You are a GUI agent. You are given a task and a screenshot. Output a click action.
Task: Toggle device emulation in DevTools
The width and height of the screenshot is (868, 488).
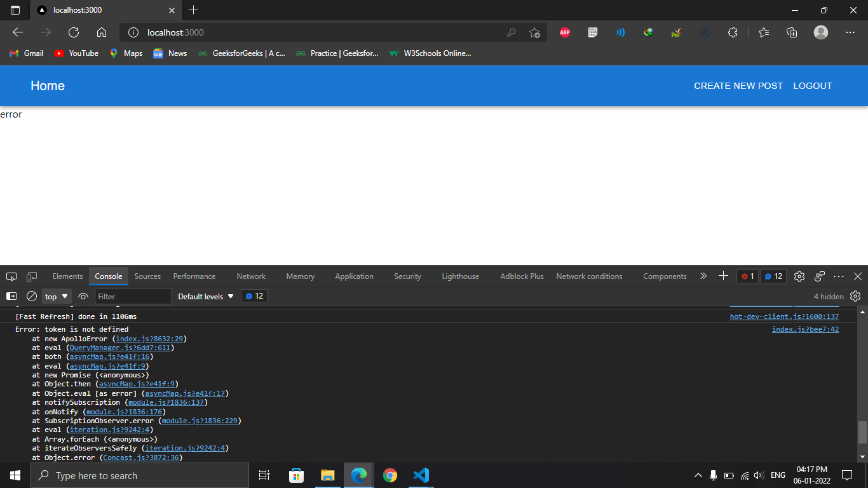point(32,276)
